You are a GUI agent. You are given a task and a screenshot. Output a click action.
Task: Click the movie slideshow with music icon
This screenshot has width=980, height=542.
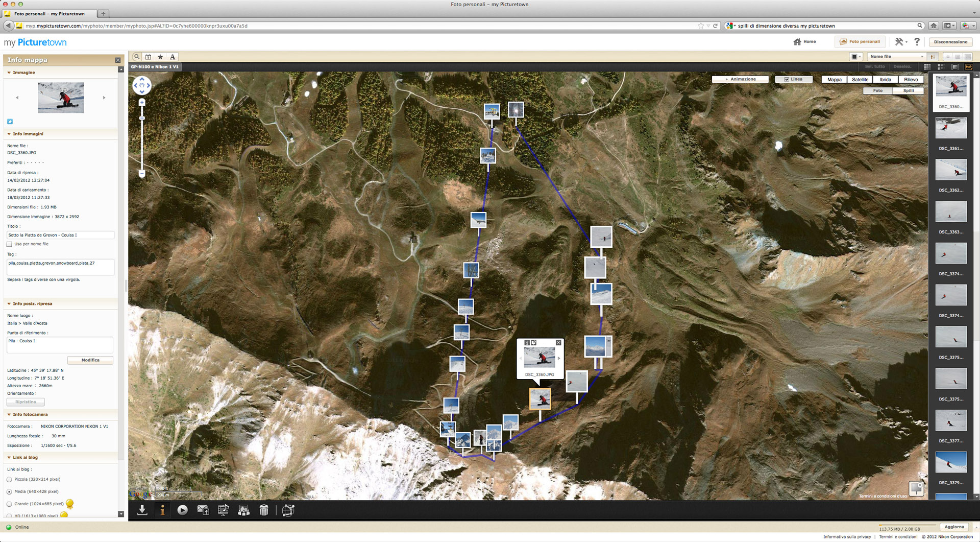coord(223,510)
